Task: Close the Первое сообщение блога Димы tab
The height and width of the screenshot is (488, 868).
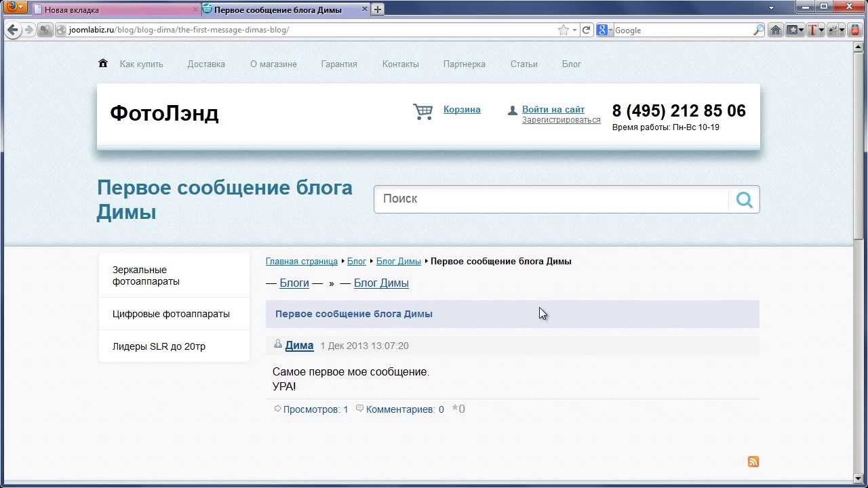Action: tap(364, 9)
